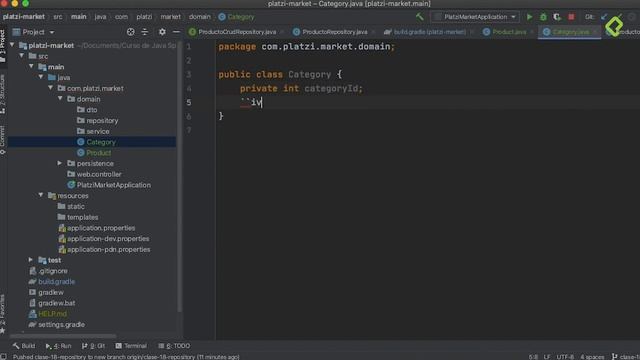Open the 4: Run tool window
640x360 pixels.
[x=58, y=346]
